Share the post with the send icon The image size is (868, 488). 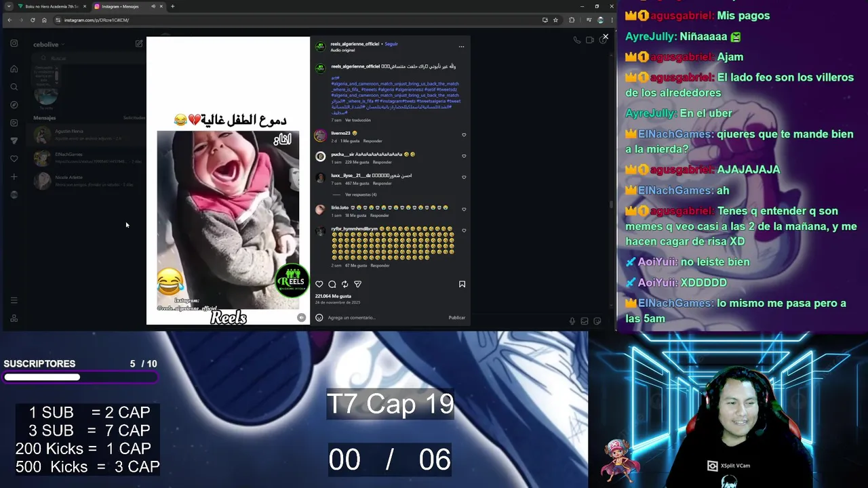coord(357,284)
